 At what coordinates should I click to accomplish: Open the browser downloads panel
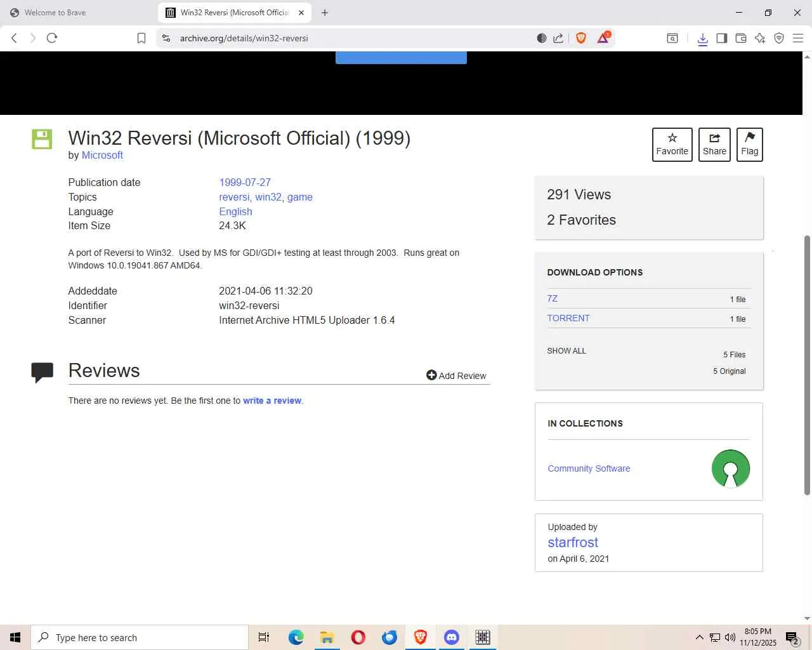[x=702, y=39]
